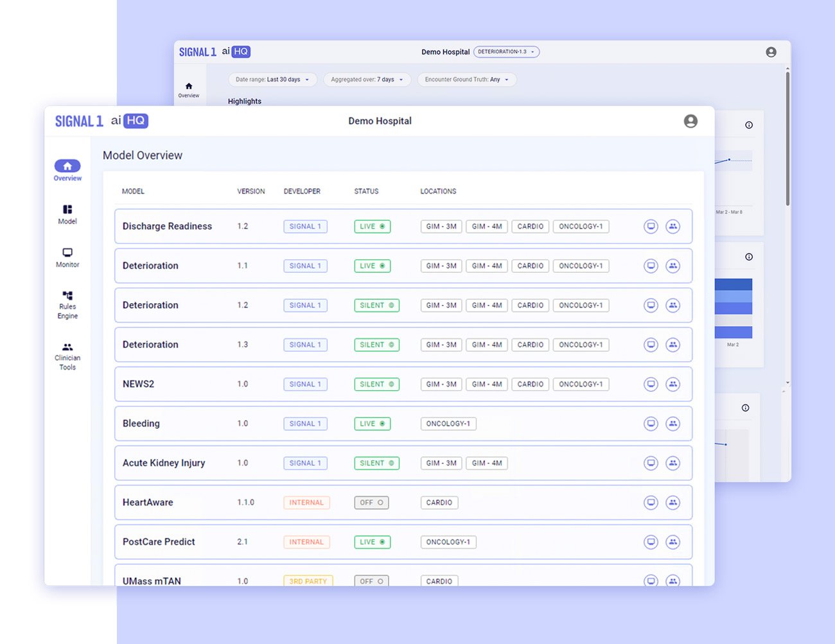Open the Overview home icon in sidebar

tap(67, 166)
